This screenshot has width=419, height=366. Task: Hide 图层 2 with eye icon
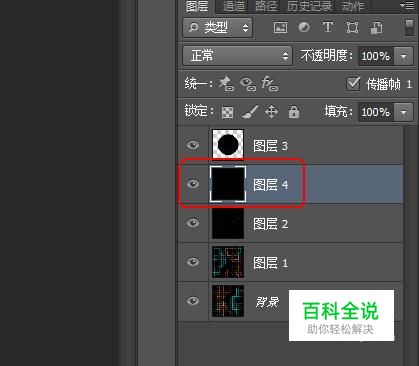pyautogui.click(x=193, y=223)
